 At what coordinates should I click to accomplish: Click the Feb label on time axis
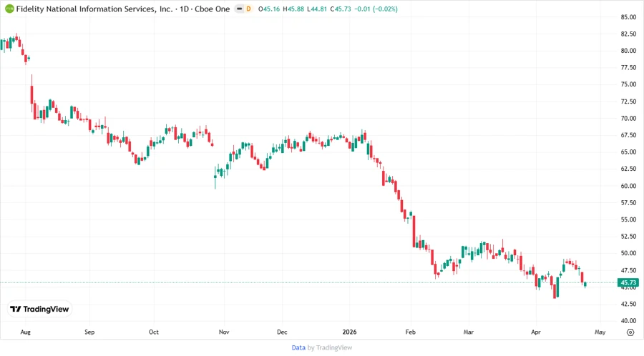point(410,332)
